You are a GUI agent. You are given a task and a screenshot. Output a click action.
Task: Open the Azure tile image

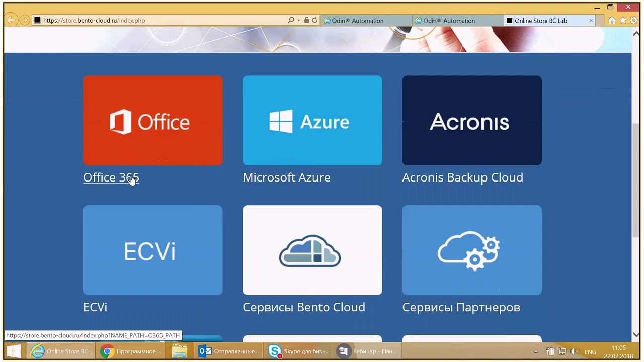(312, 121)
